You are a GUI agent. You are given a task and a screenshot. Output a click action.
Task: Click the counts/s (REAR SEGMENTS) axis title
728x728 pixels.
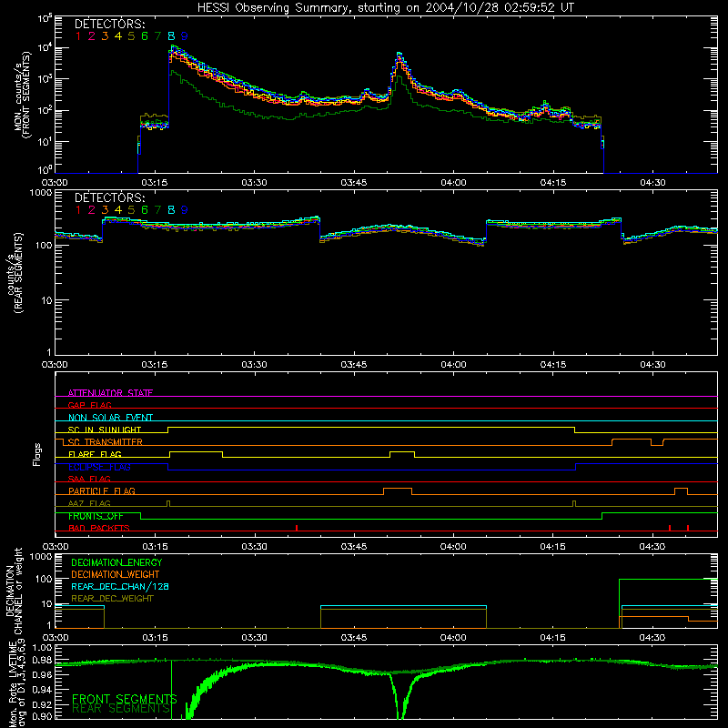(15, 272)
